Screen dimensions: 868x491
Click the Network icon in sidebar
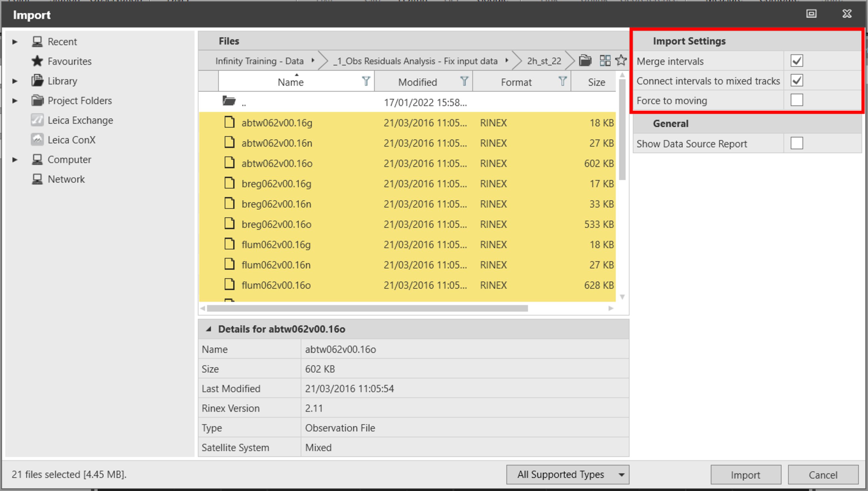[37, 179]
